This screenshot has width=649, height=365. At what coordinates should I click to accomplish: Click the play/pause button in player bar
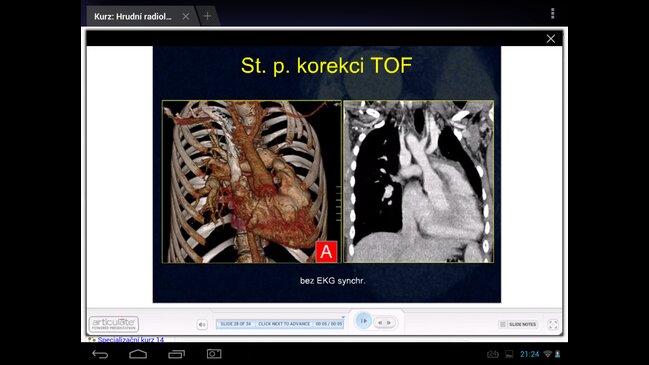363,321
